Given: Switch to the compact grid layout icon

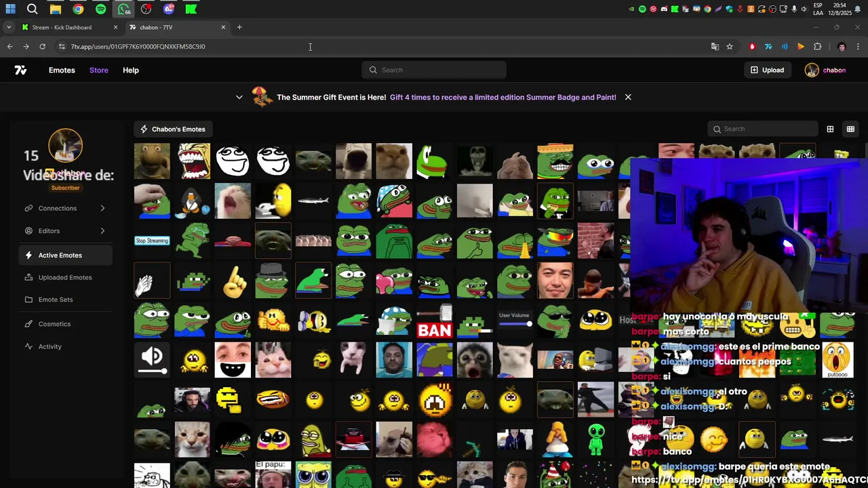Looking at the screenshot, I should click(x=850, y=129).
